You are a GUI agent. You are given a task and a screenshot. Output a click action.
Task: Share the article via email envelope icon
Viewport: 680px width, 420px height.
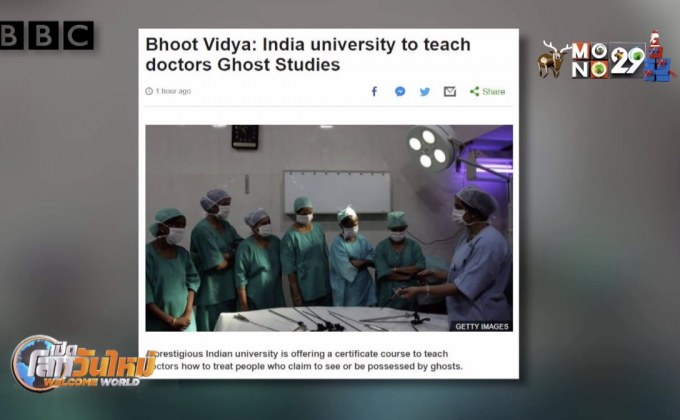tap(450, 92)
